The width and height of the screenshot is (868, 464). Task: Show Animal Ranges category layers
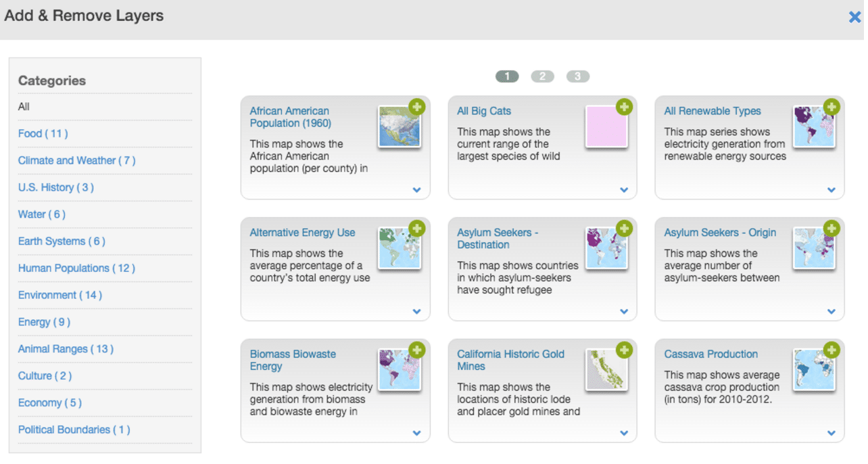point(66,349)
